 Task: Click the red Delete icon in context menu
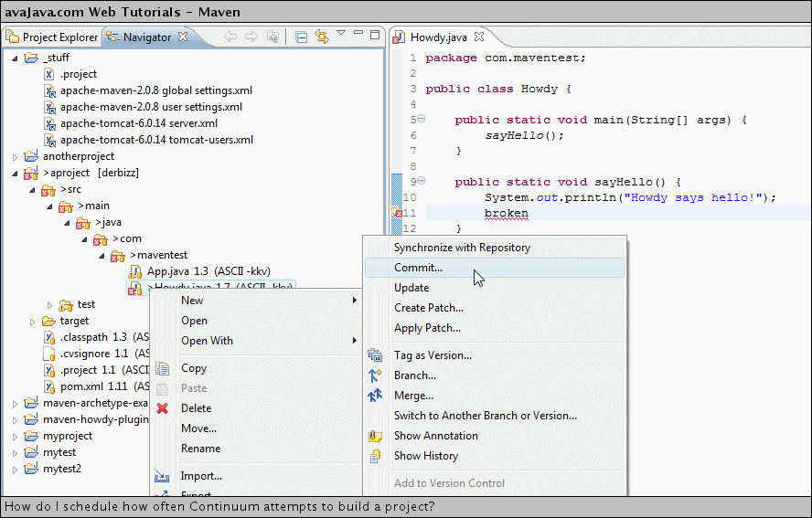click(x=162, y=408)
